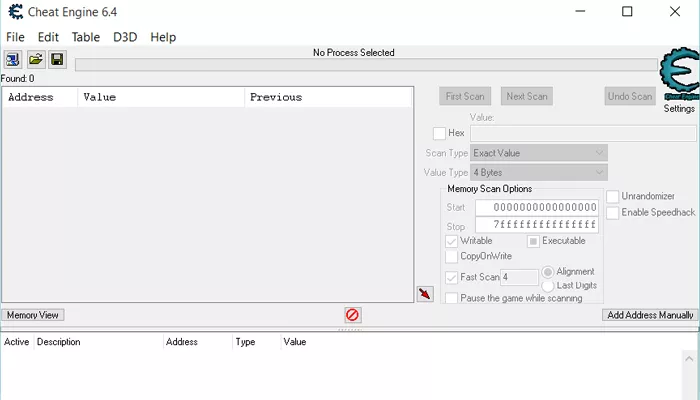Screen dimensions: 700x400
Task: Click the Next Scan button
Action: 527,96
